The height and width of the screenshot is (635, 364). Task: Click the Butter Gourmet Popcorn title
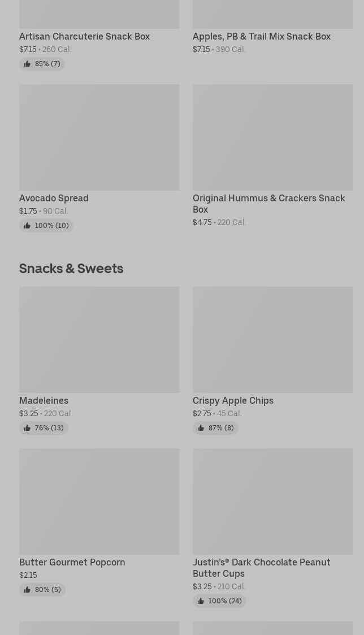72,563
